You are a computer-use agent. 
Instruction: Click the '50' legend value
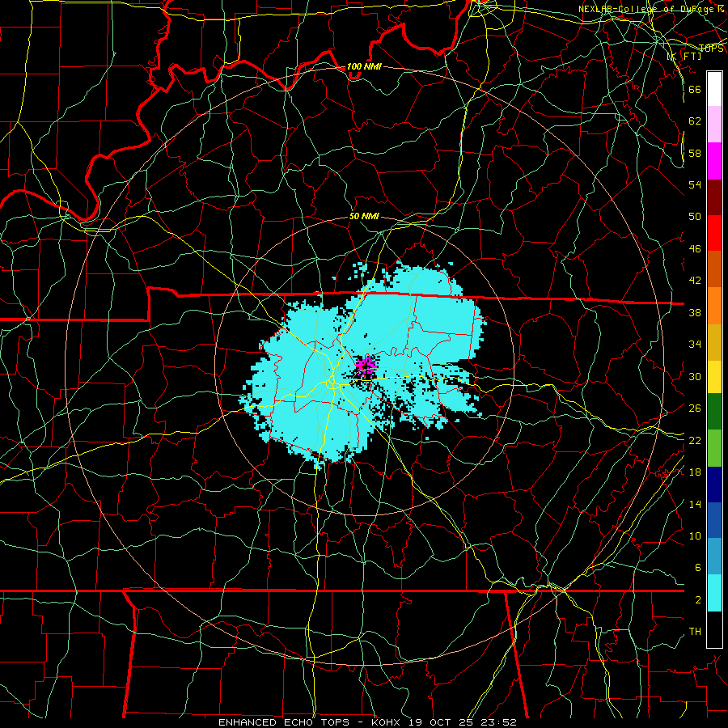[695, 216]
